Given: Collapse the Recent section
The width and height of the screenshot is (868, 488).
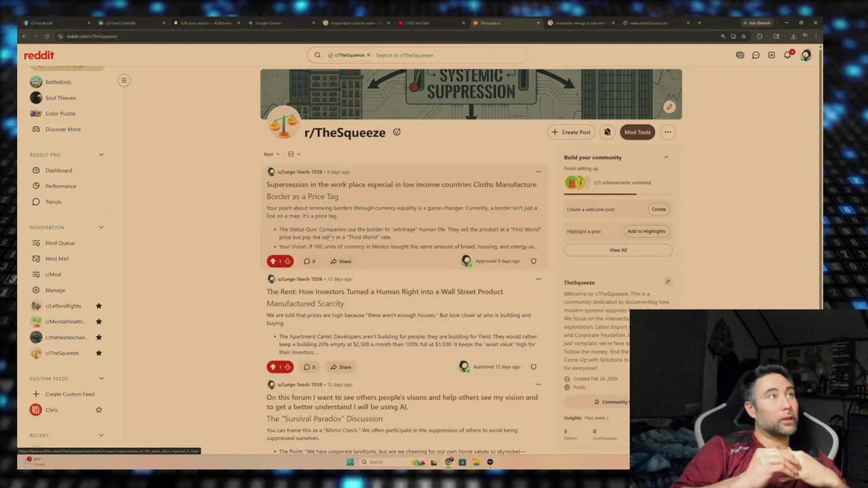Looking at the screenshot, I should (x=101, y=435).
